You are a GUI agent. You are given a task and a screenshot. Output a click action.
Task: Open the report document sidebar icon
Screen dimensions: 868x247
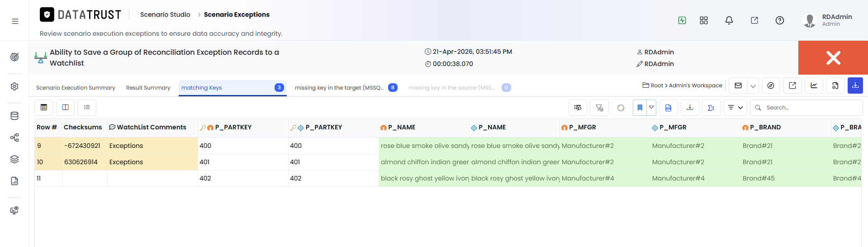tap(14, 181)
